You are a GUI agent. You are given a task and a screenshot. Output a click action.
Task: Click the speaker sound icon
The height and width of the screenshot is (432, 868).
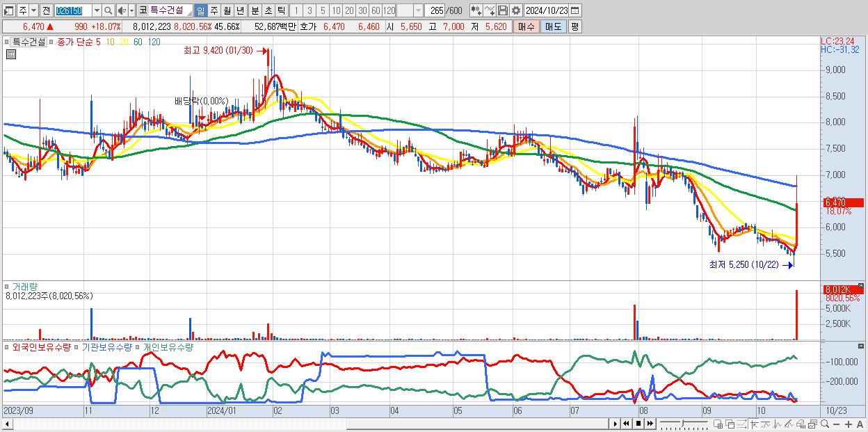tap(122, 10)
